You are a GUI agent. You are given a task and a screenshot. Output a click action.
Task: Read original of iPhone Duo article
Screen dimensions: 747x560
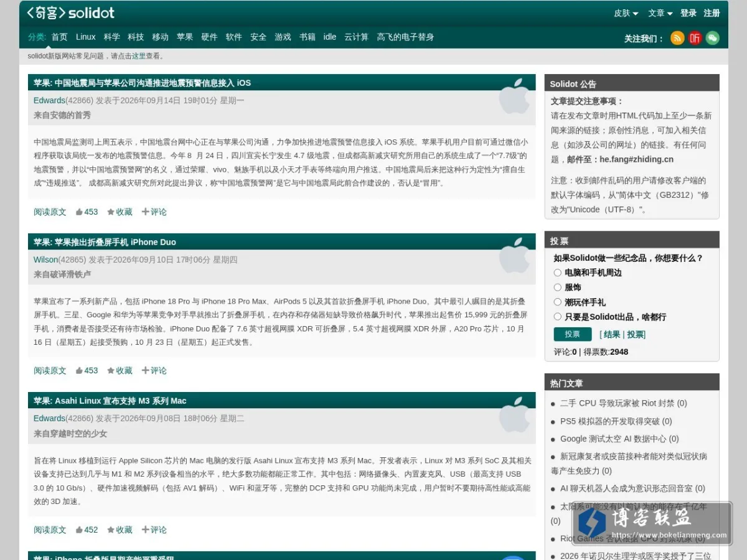click(x=50, y=370)
